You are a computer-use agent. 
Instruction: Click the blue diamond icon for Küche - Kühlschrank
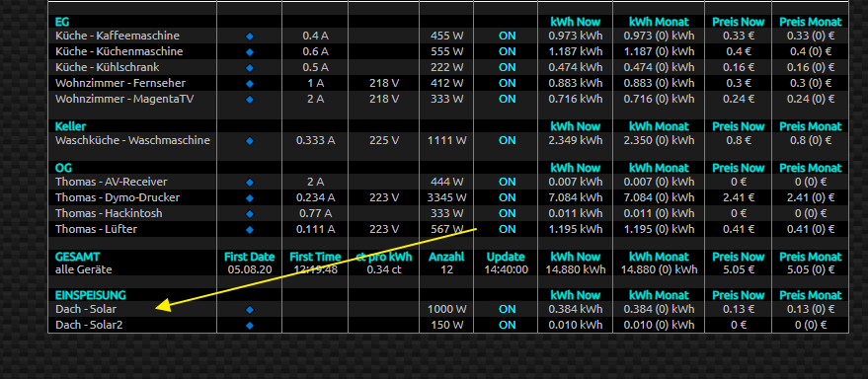pos(250,67)
